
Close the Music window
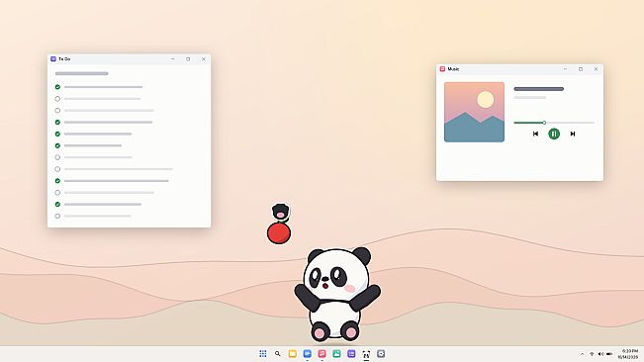[x=596, y=69]
